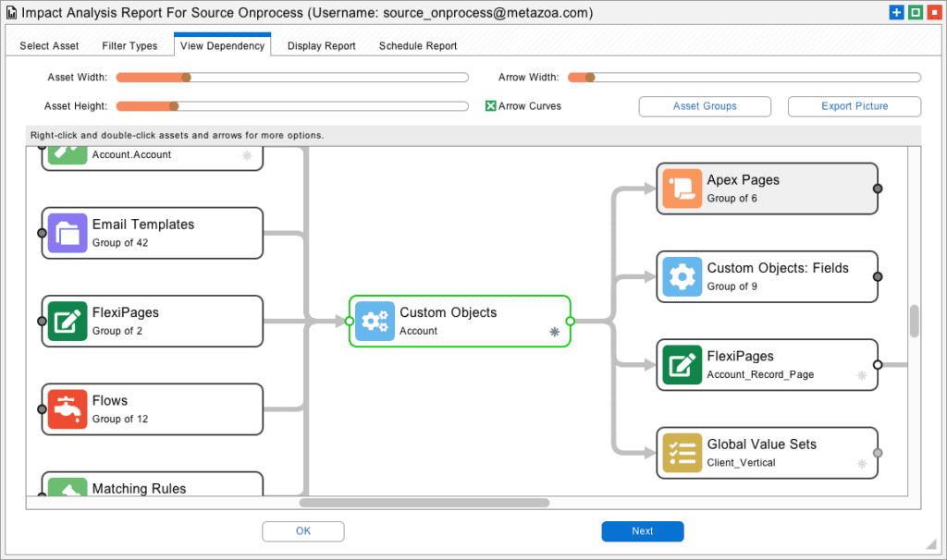Click the right green connector of Custom Objects Account
947x560 pixels.
[570, 321]
